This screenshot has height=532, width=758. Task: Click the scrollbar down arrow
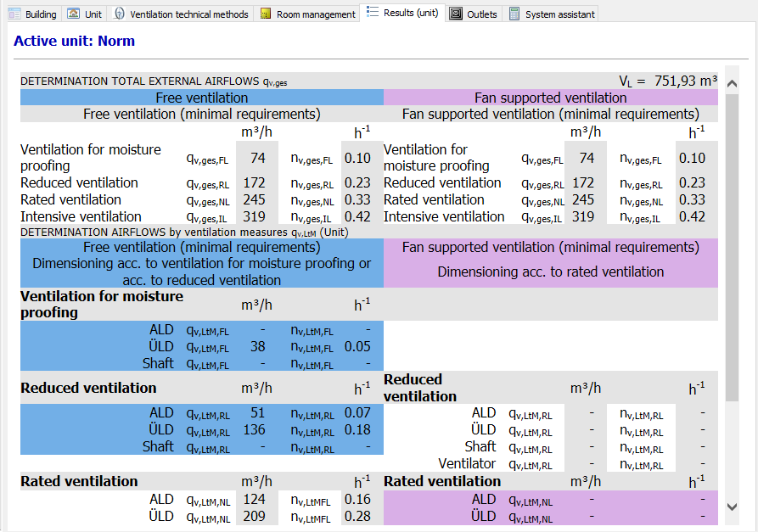[x=732, y=507]
